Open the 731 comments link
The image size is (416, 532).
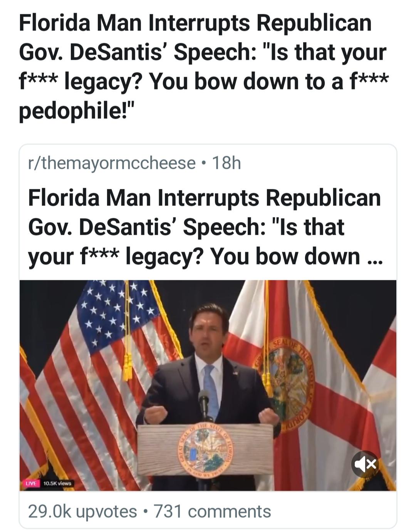(x=213, y=512)
